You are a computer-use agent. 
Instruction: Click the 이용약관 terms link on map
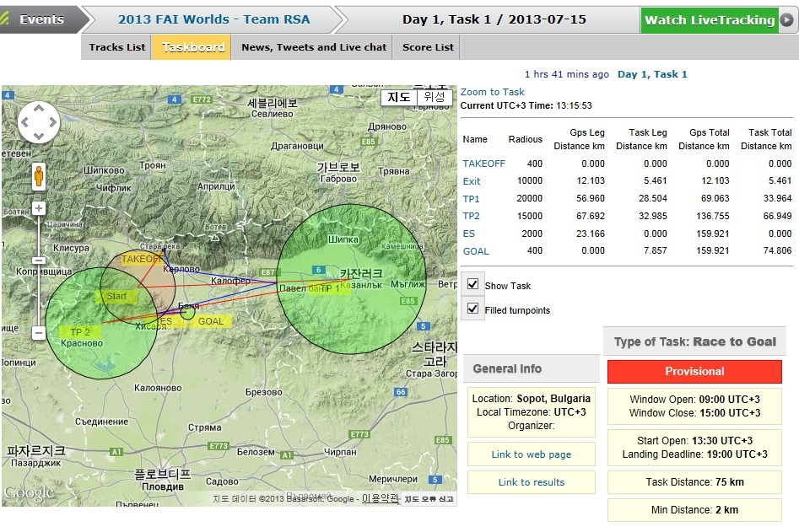coord(381,498)
